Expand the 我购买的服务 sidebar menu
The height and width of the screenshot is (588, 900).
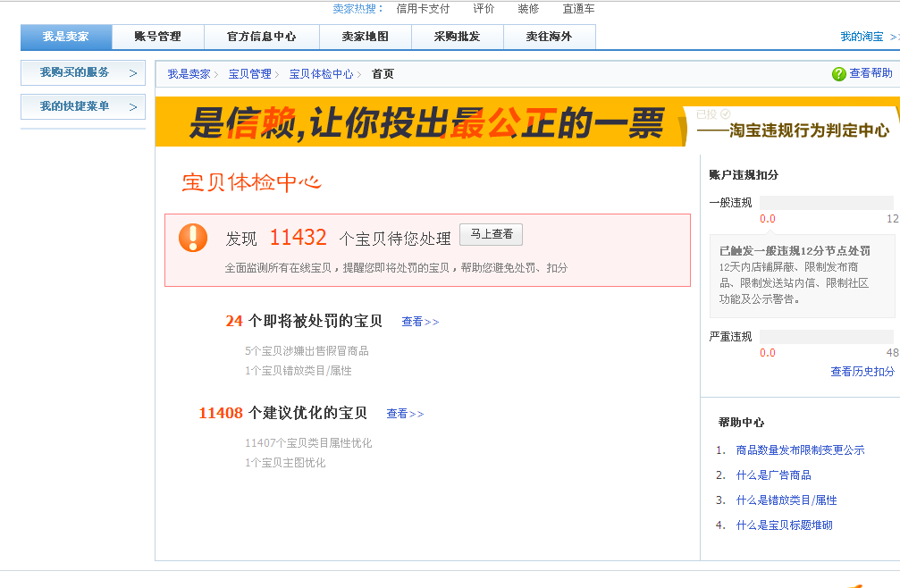82,73
